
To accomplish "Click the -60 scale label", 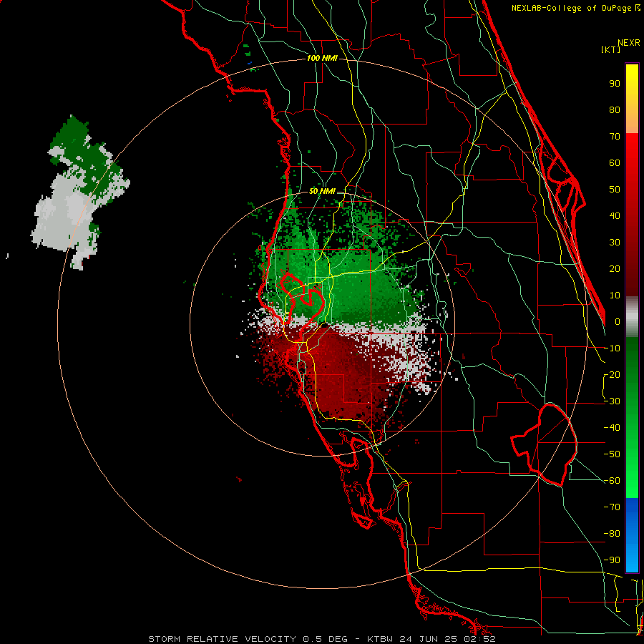I will [x=612, y=481].
